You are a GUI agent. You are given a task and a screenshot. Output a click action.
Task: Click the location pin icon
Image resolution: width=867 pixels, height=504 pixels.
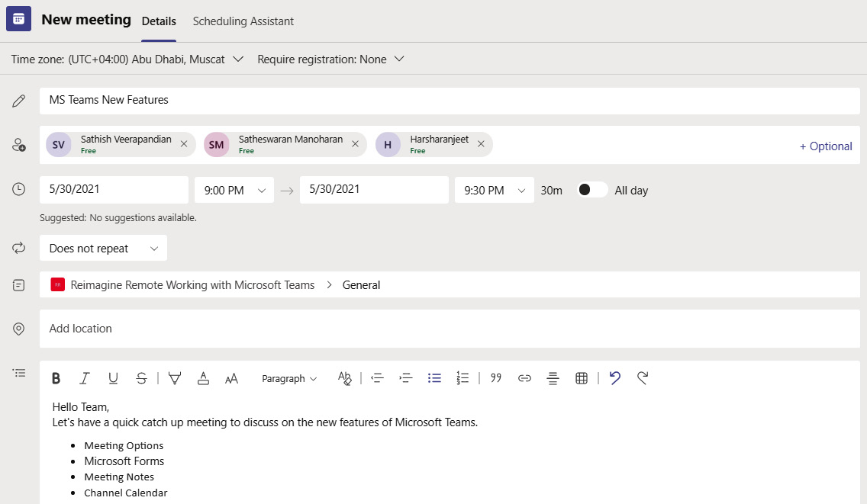[19, 329]
